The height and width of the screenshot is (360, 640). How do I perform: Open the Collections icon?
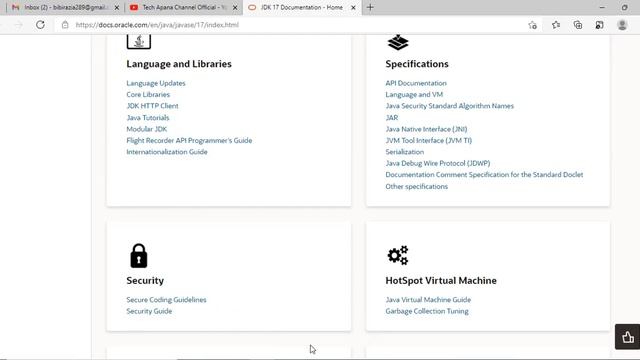(x=578, y=25)
